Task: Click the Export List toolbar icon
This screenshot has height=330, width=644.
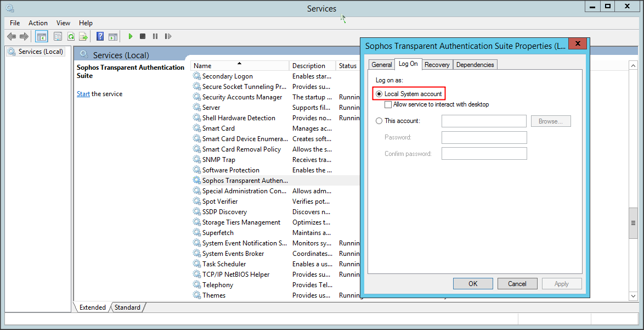Action: click(x=83, y=36)
